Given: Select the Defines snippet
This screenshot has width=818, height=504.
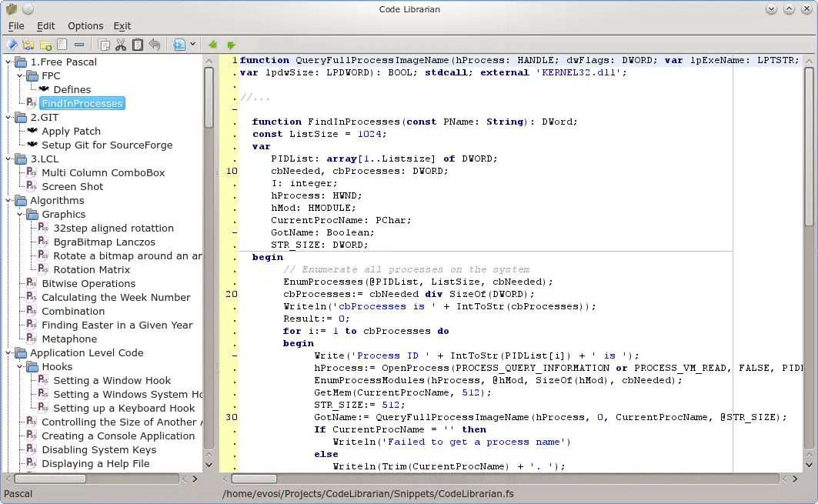Looking at the screenshot, I should point(72,90).
